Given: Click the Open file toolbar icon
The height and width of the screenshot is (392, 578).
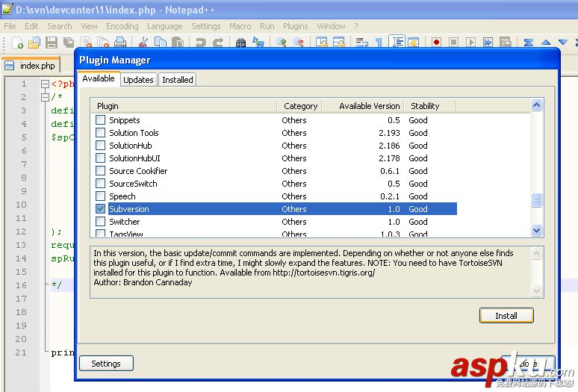Looking at the screenshot, I should point(34,43).
